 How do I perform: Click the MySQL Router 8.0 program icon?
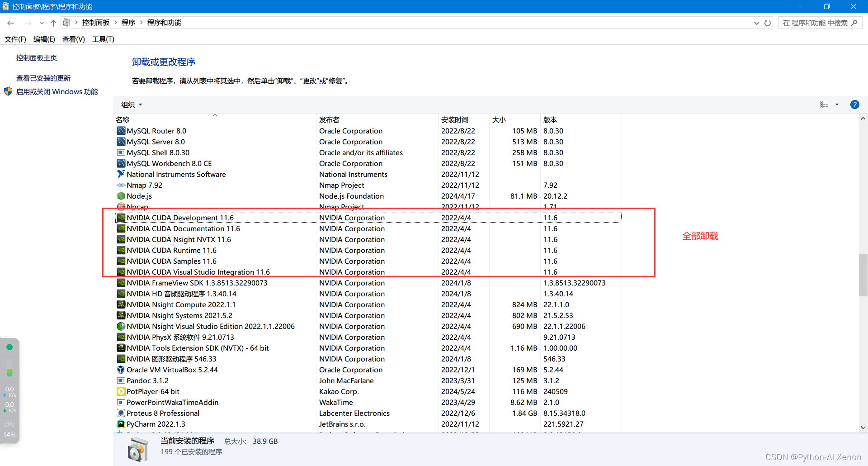[121, 131]
